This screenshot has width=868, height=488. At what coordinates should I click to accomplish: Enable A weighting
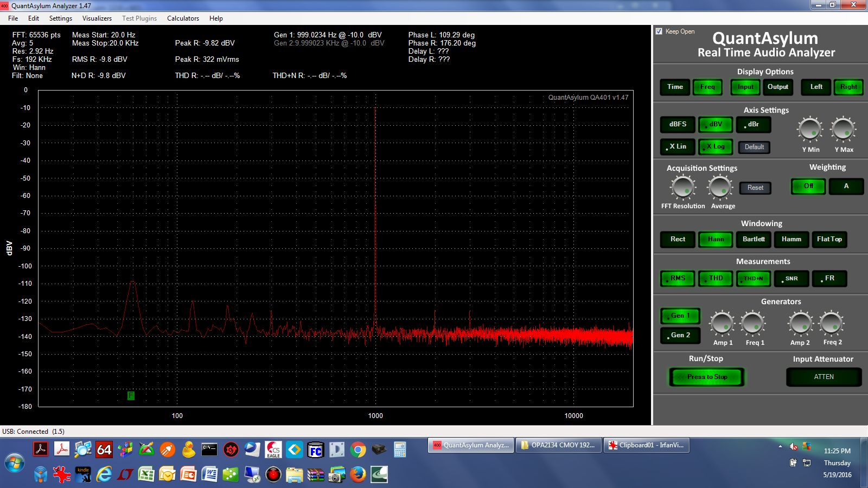[846, 186]
